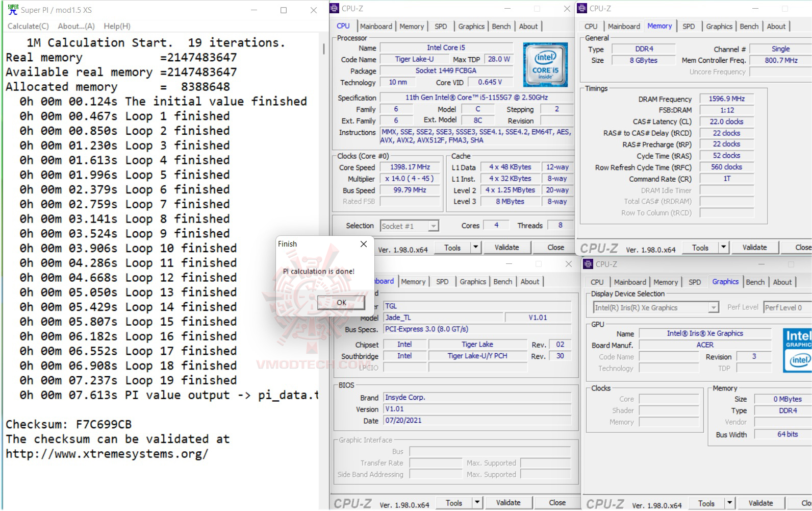Select Memory tab in the Graphics window
This screenshot has height=511, width=812.
(x=666, y=282)
